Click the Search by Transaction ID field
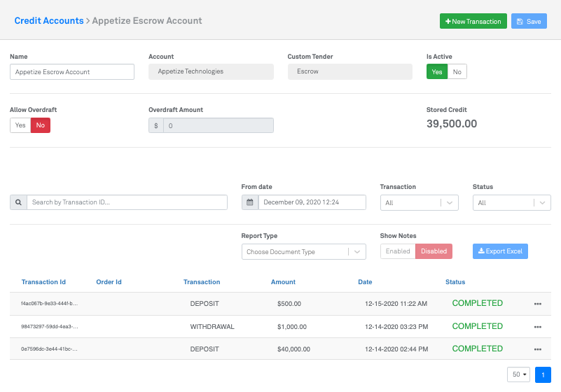Image resolution: width=561 pixels, height=392 pixels. 127,202
